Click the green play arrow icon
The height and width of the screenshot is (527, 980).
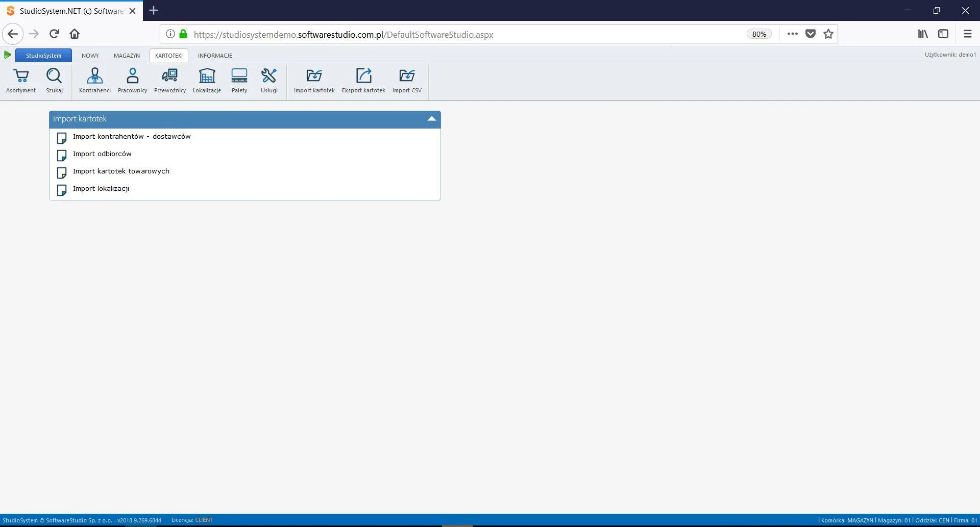pyautogui.click(x=7, y=55)
